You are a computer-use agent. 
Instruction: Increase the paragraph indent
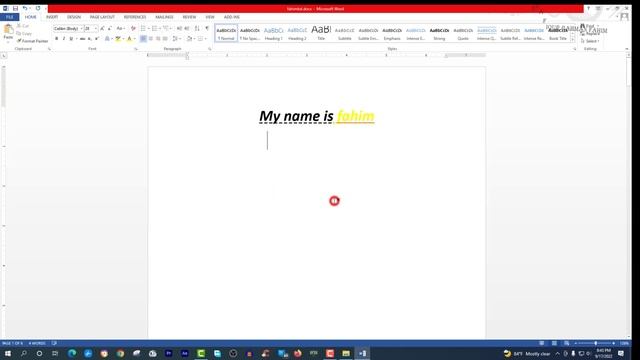tap(187, 29)
